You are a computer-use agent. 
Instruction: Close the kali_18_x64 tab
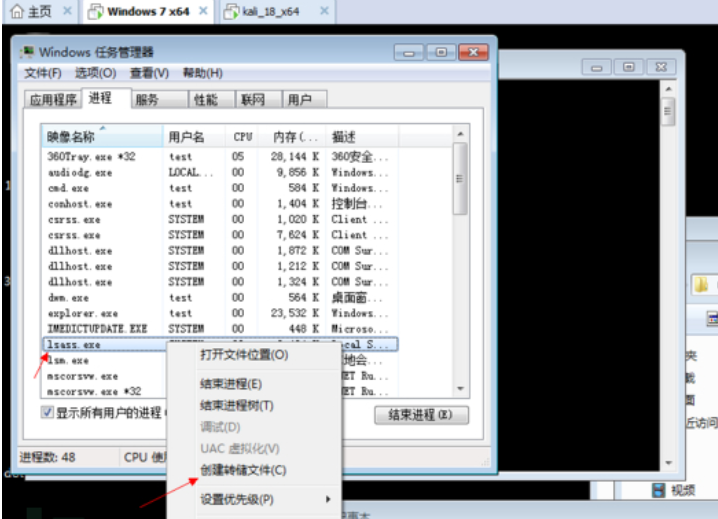[324, 11]
